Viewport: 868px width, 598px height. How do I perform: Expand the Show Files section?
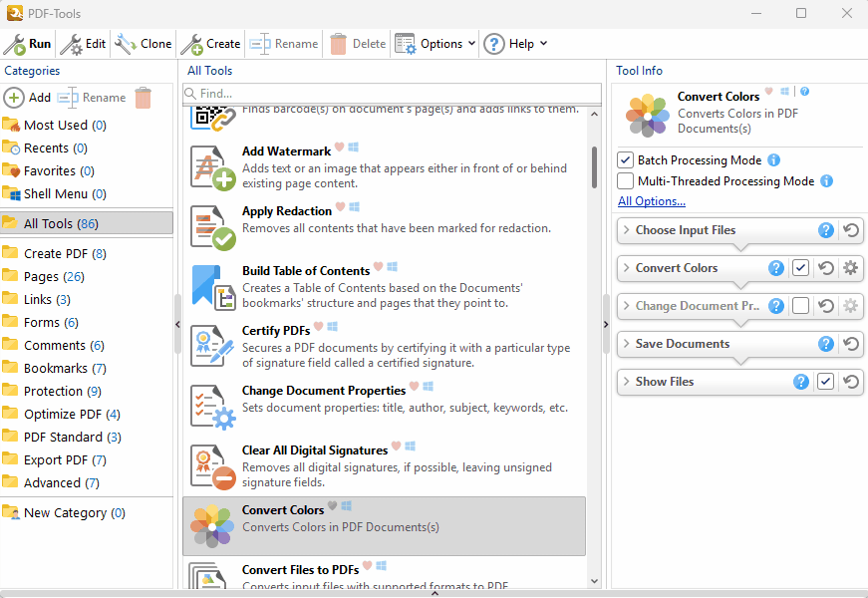coord(626,382)
